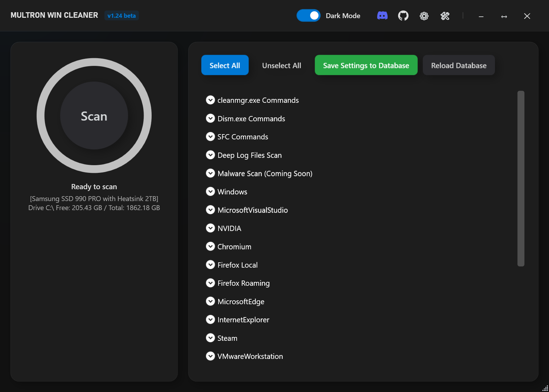The height and width of the screenshot is (392, 549).
Task: Click the Drive C:\ free space line
Action: tap(94, 208)
